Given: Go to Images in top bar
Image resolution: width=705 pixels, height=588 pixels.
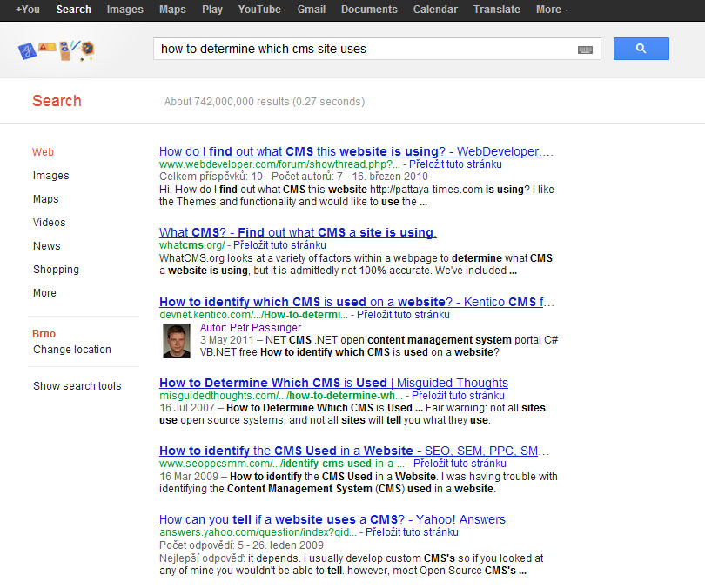Looking at the screenshot, I should click(125, 10).
